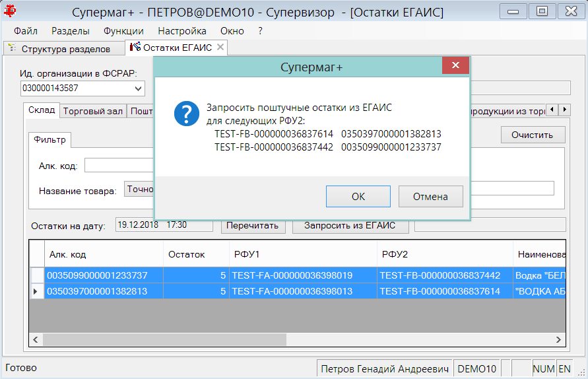The width and height of the screenshot is (588, 379).
Task: Click the Структура разделов tree icon
Action: point(13,48)
